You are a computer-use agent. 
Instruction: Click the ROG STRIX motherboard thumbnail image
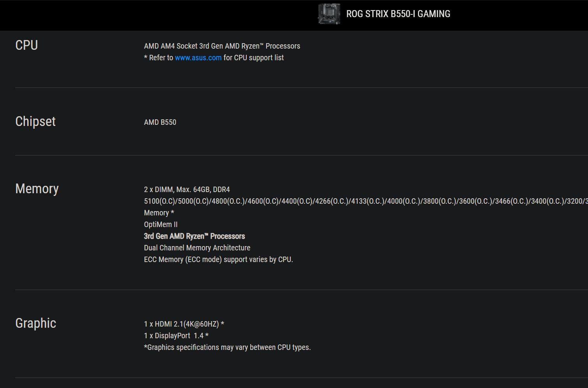(329, 14)
